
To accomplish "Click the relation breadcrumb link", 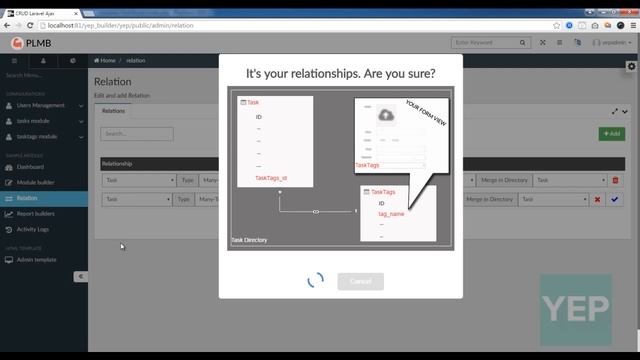I will [136, 60].
